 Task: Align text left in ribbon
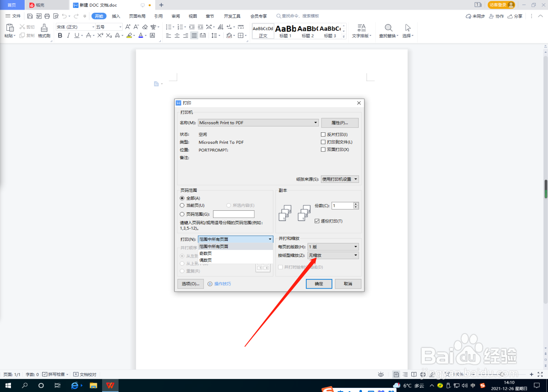(169, 36)
